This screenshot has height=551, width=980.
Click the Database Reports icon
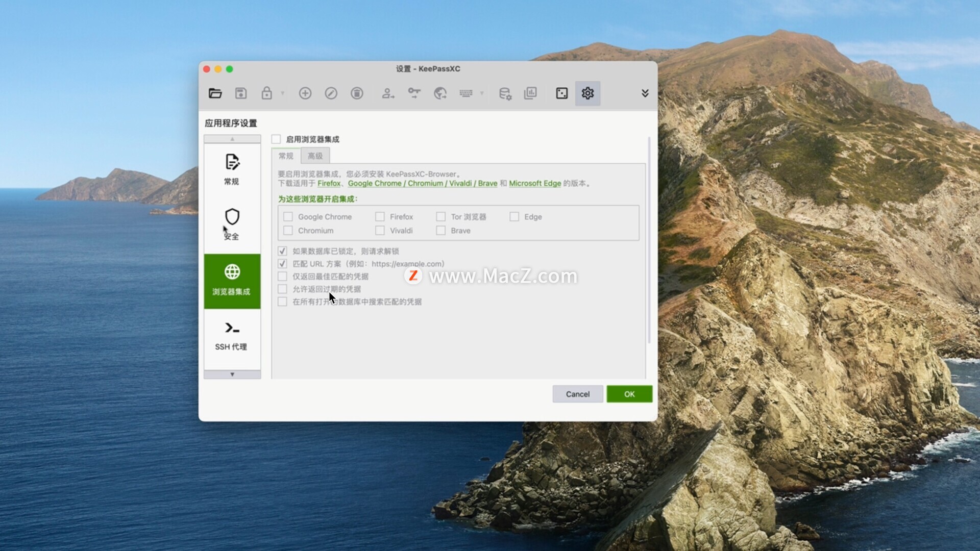(x=530, y=93)
